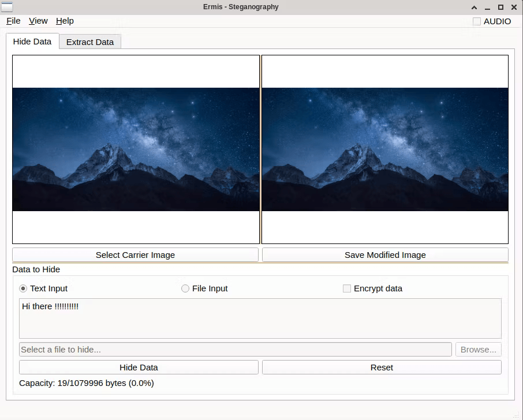Image resolution: width=523 pixels, height=420 pixels.
Task: Enable the AUDIO checkbox
Action: tap(477, 21)
